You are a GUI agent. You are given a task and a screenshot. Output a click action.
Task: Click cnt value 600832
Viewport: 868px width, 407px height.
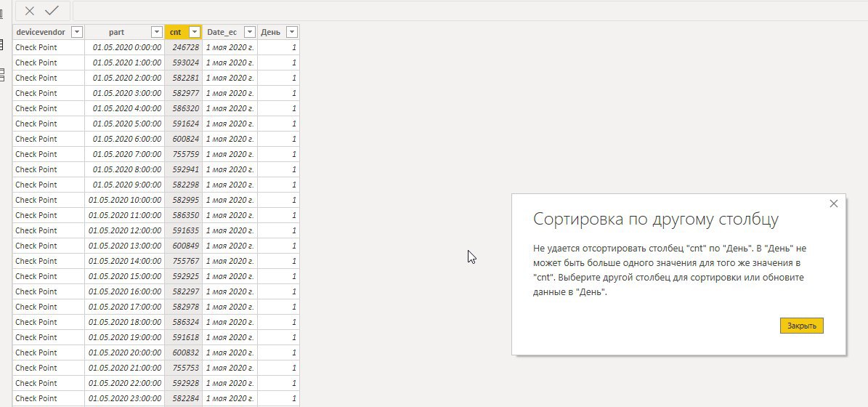point(183,352)
